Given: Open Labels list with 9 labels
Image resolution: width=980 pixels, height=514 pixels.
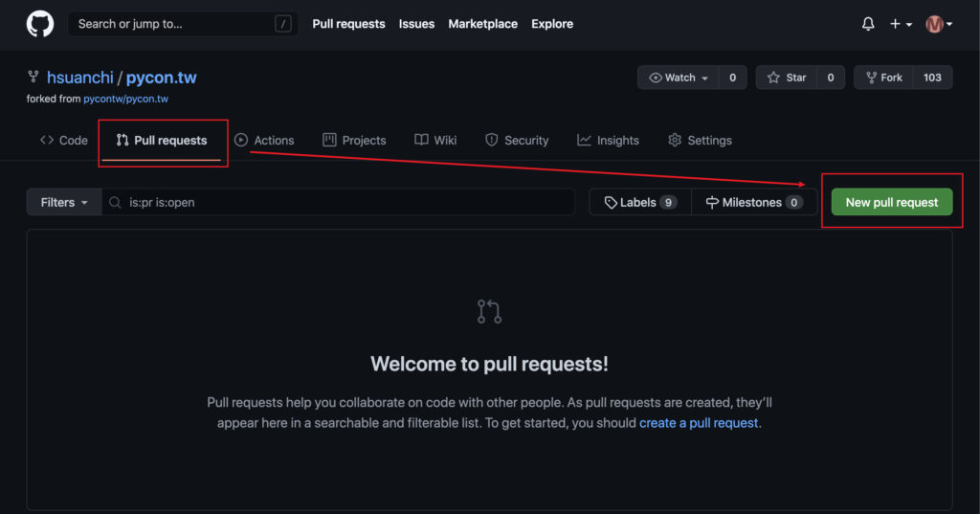Looking at the screenshot, I should pyautogui.click(x=640, y=202).
